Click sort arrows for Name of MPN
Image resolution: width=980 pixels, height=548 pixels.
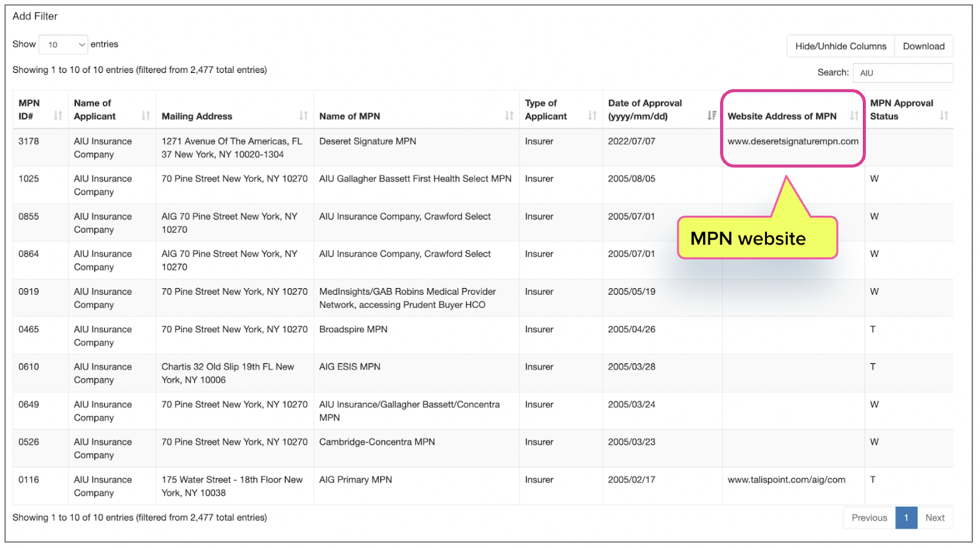[510, 116]
